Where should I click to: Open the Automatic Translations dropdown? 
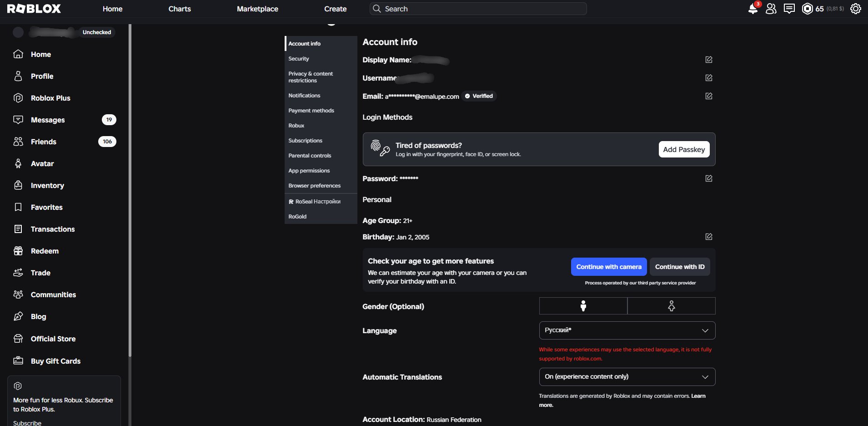pos(627,377)
